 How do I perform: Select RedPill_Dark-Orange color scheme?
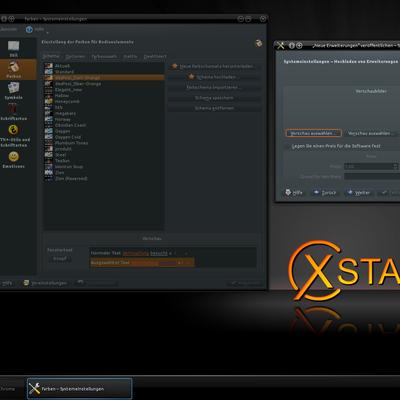pyautogui.click(x=104, y=78)
